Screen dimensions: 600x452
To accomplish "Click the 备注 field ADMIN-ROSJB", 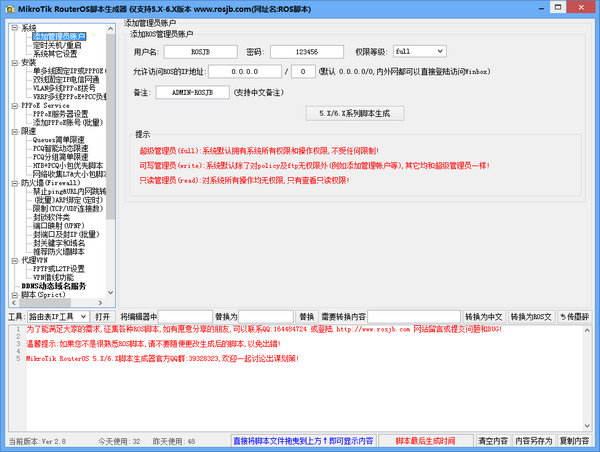I will pyautogui.click(x=192, y=92).
